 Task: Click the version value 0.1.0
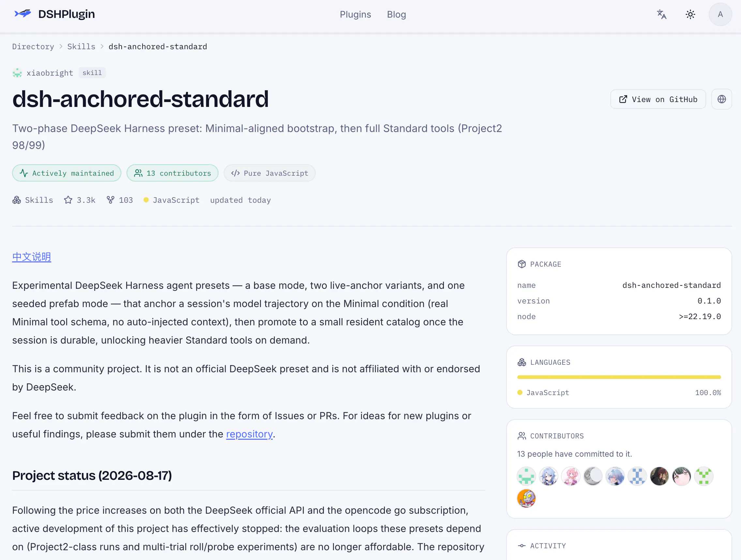[709, 301]
